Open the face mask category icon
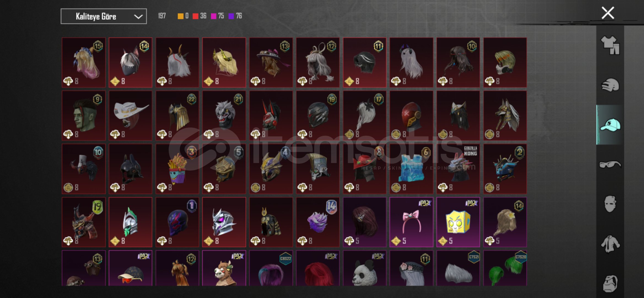 610,204
